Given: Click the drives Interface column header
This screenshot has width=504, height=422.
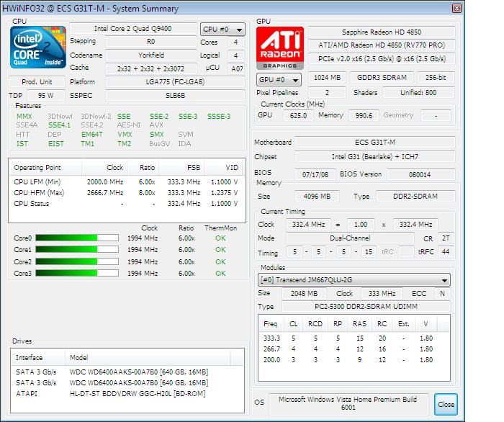Looking at the screenshot, I should click(39, 358).
